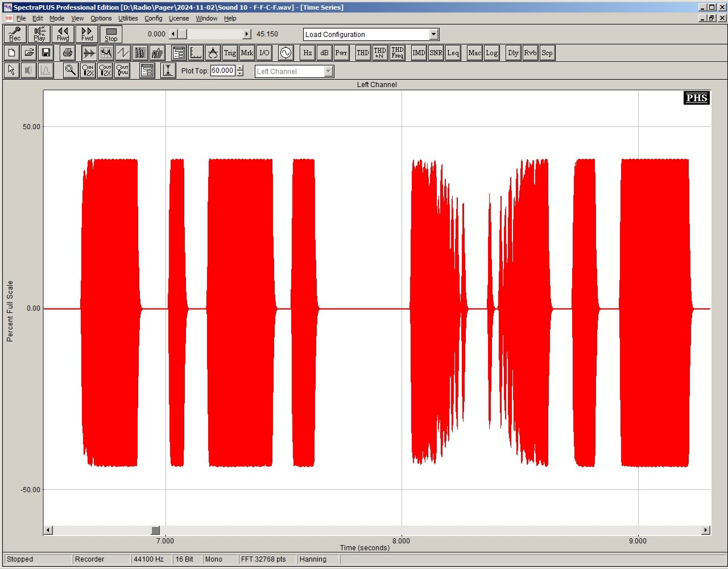Open plot options icon beside zoom tools
Viewport: 728px width, 569px height.
coord(147,71)
